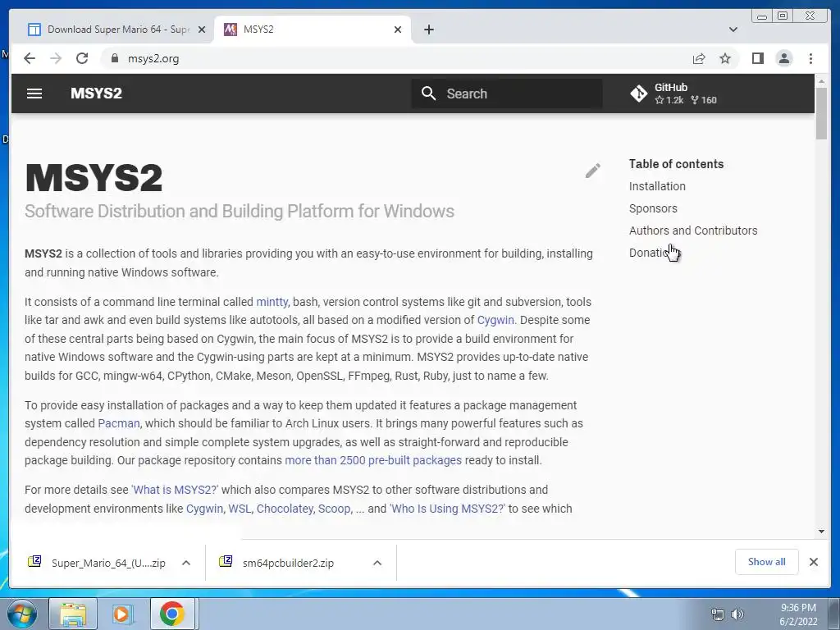
Task: Click the page vertical scrollbar thumb
Action: tap(821, 114)
